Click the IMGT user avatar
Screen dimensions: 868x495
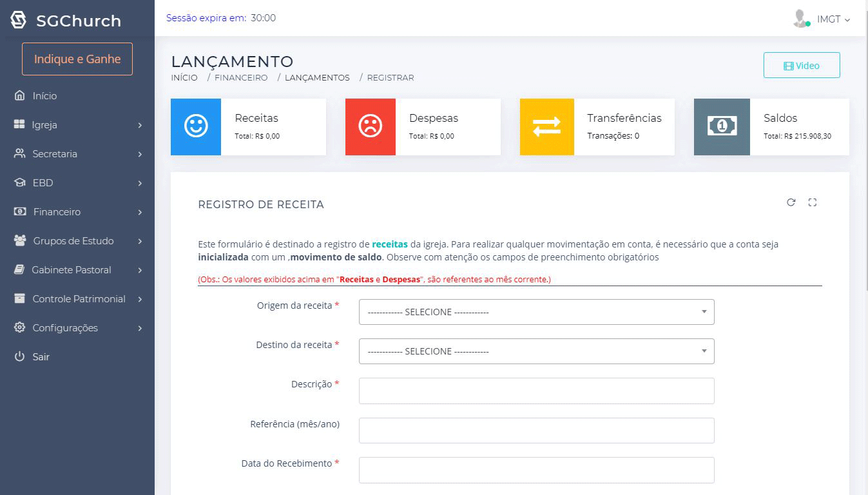click(x=801, y=19)
